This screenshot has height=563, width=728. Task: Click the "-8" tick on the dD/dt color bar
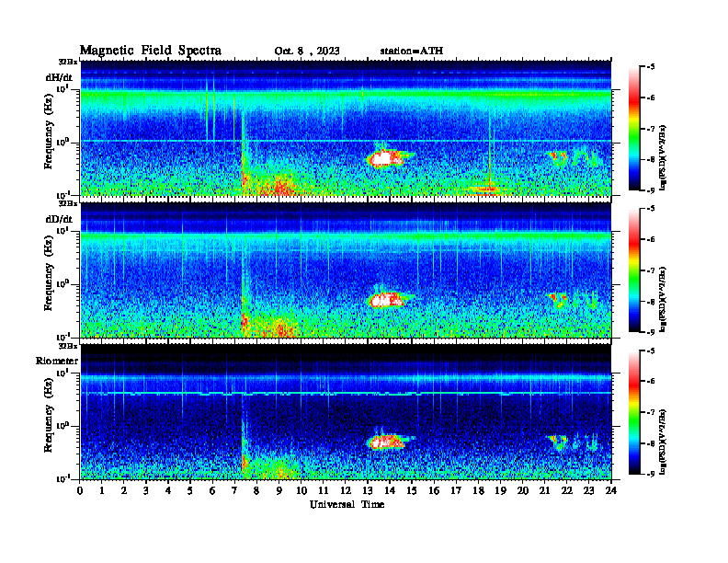point(651,302)
